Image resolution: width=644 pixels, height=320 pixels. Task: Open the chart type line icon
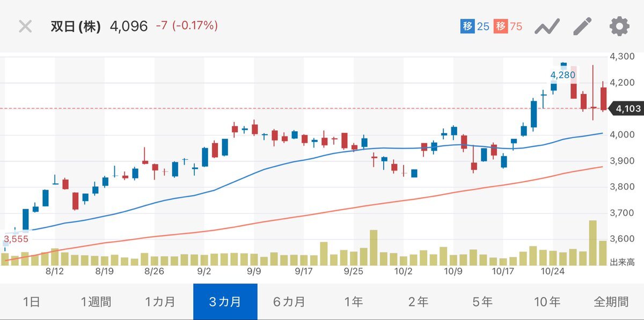(x=547, y=26)
